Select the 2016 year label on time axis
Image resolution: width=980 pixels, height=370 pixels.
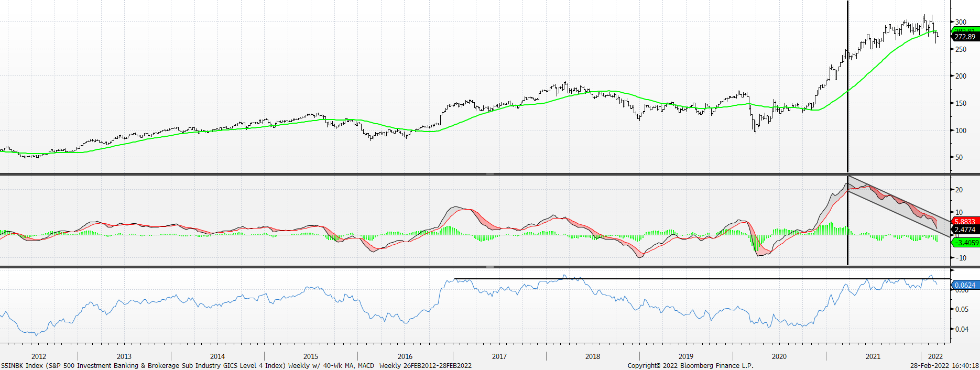pos(405,356)
